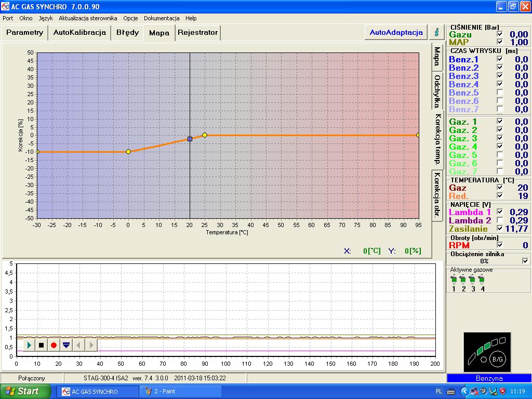Toggle active gas injector 1 icon
Image resolution: width=532 pixels, height=399 pixels.
tap(454, 280)
